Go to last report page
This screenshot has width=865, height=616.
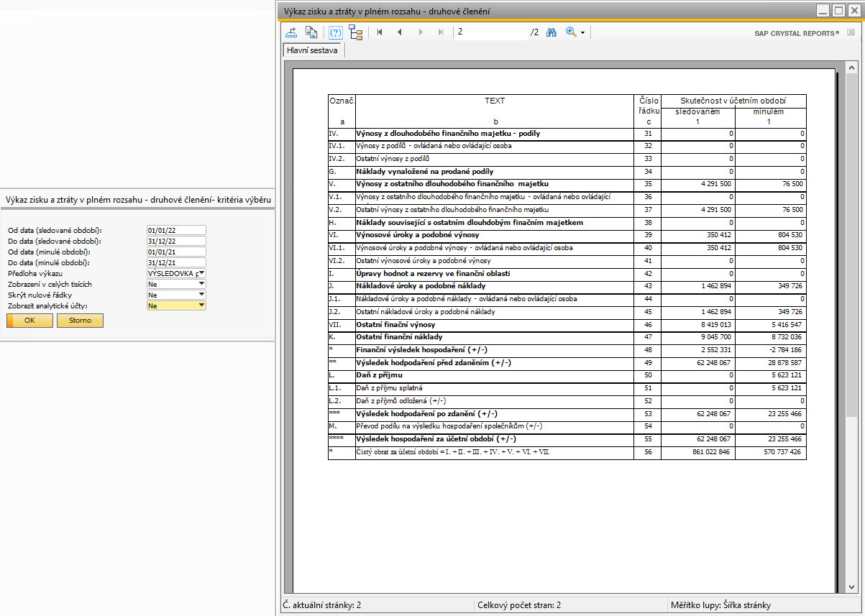(x=441, y=32)
